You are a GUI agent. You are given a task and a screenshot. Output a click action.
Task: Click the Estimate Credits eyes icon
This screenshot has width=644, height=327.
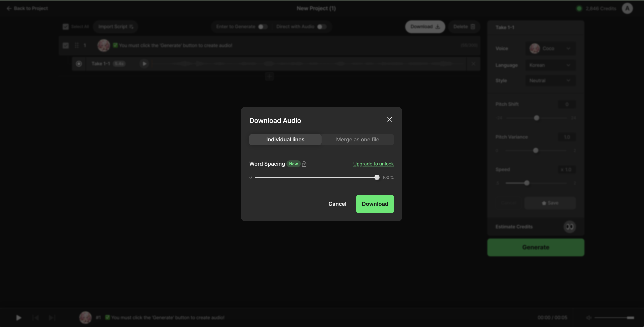click(x=569, y=227)
